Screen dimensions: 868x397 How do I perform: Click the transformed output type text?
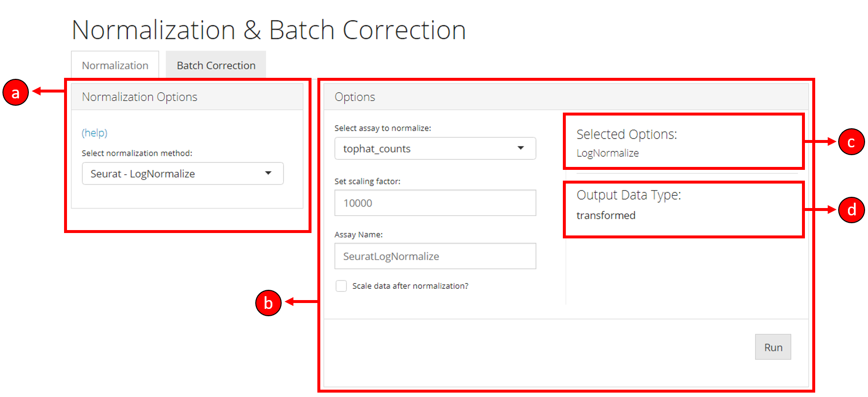click(x=605, y=215)
